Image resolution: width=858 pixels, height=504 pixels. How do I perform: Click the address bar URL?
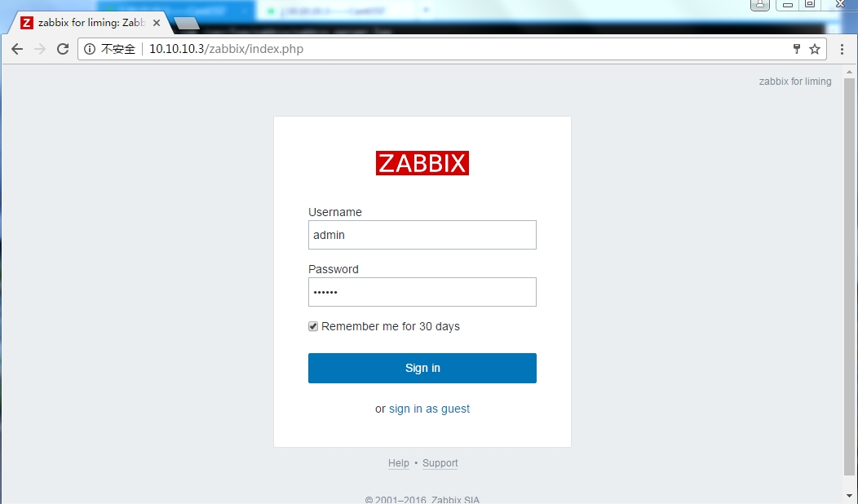[226, 49]
